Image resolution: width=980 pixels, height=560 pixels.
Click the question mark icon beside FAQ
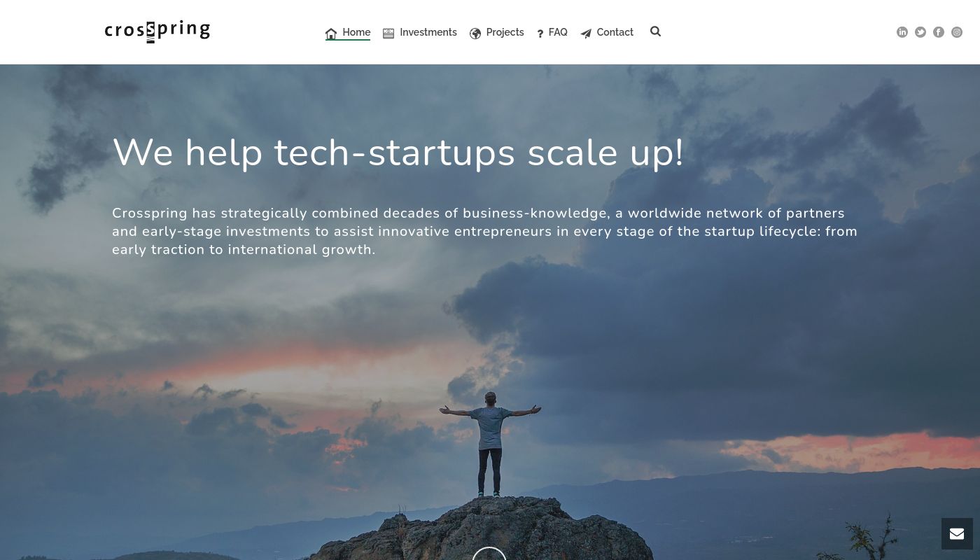point(540,34)
